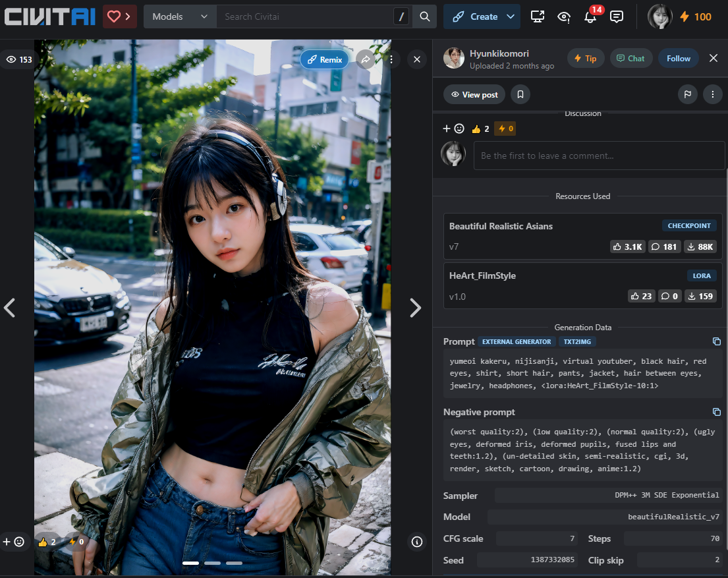Open the heart support menu button
Viewport: 728px width, 578px height.
click(x=119, y=16)
